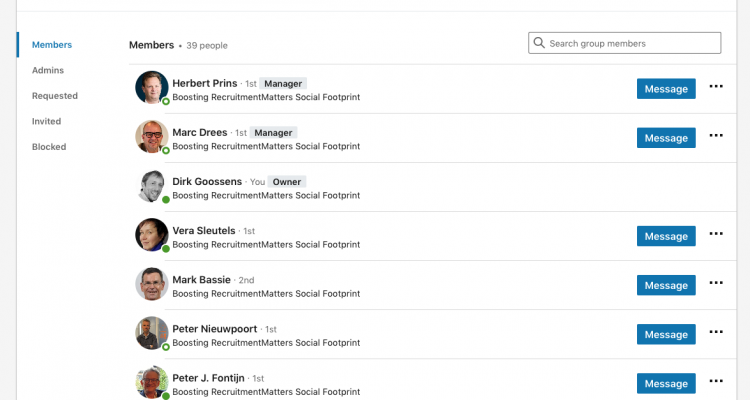Switch to the Admins section
Screen dimensions: 750x400
(48, 70)
